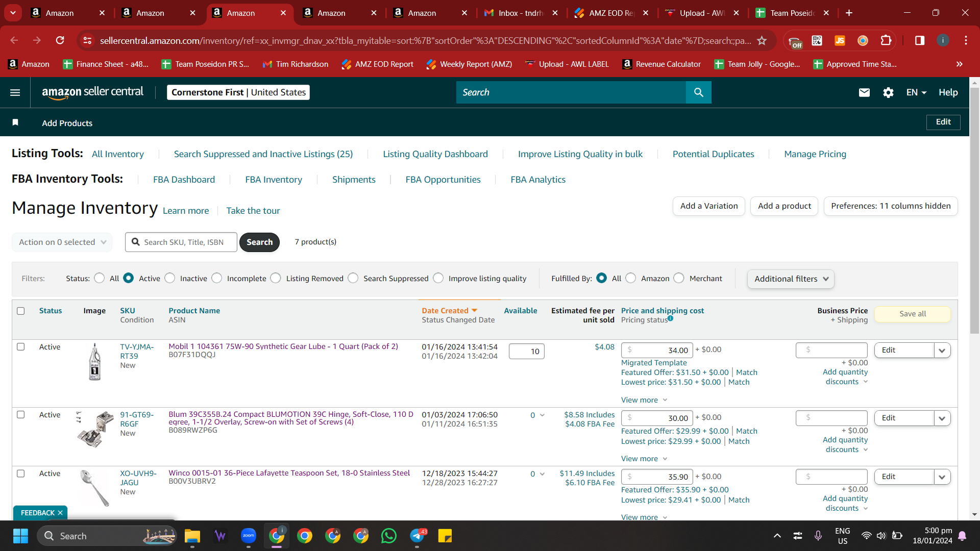980x551 pixels.
Task: Open Edit dropdown arrow for Winco teaspoon row
Action: (942, 477)
